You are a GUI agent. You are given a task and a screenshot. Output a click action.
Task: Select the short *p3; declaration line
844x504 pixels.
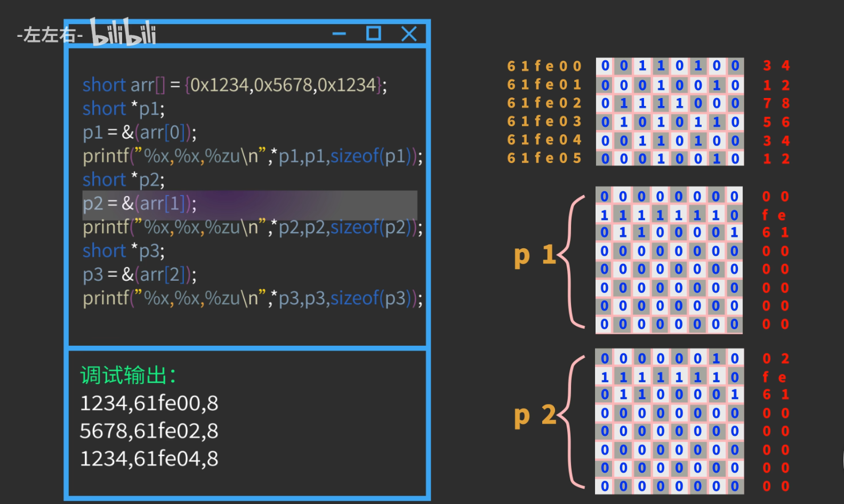pos(124,251)
